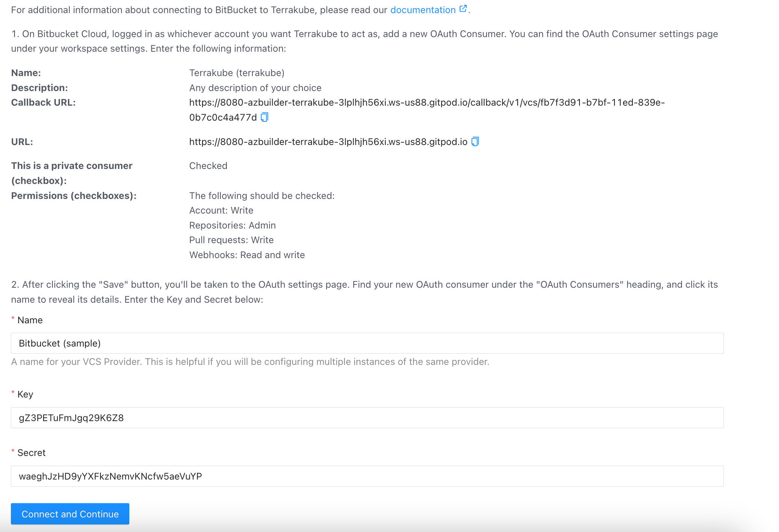Viewport: 779px width, 532px height.
Task: Click the Account: Write permission line
Action: click(221, 211)
